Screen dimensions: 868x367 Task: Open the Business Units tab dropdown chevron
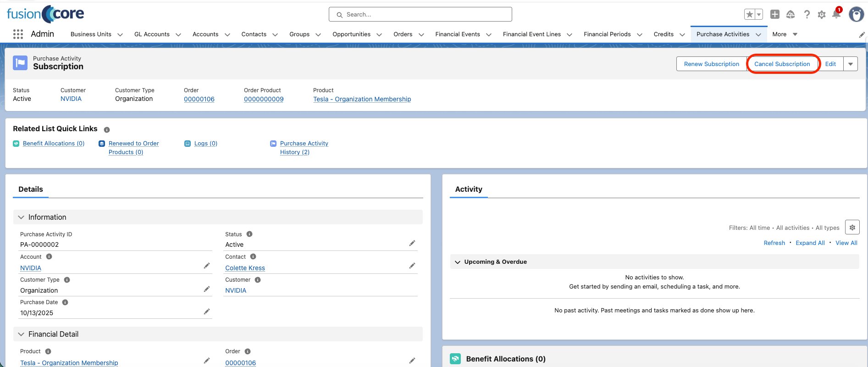tap(120, 34)
